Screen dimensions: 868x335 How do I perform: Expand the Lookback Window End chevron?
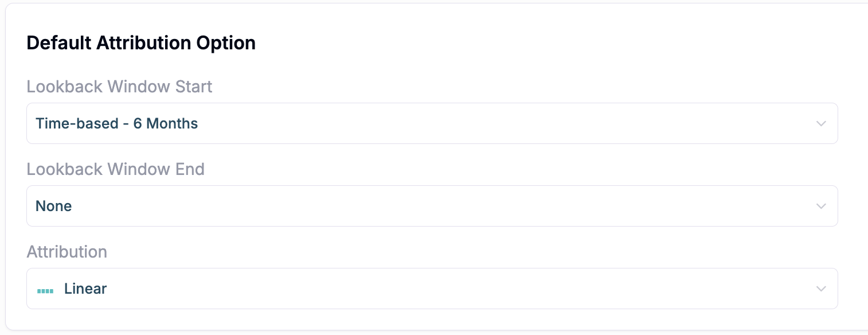pyautogui.click(x=821, y=207)
